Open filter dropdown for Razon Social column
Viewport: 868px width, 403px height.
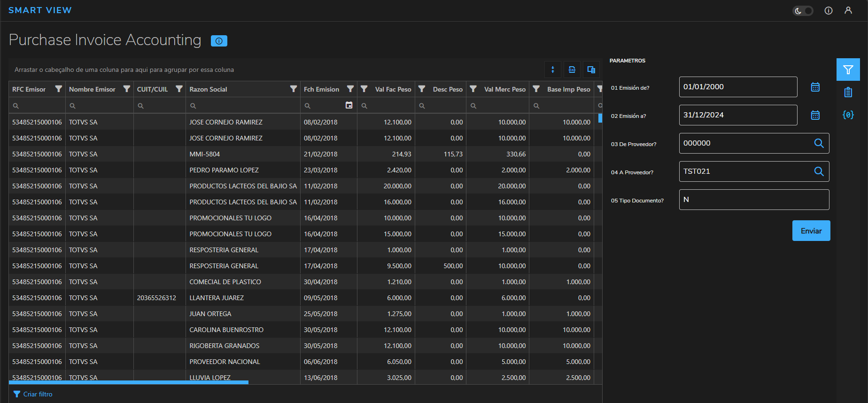point(293,89)
